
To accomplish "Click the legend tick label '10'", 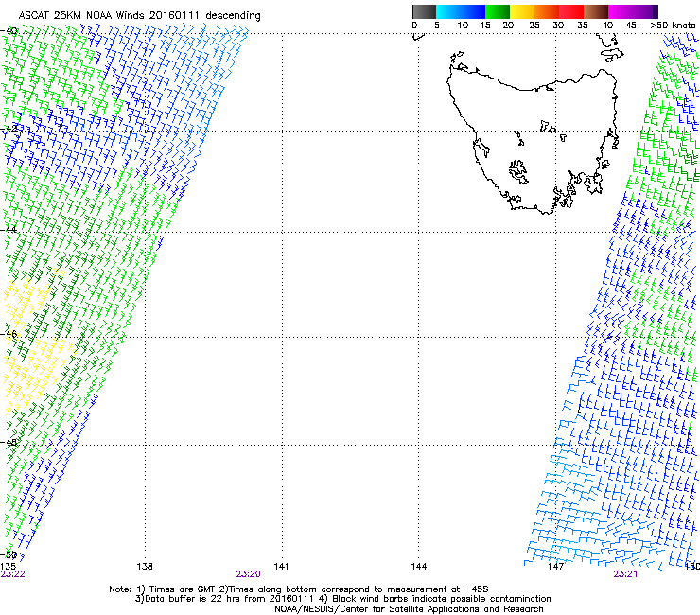I will [x=463, y=26].
